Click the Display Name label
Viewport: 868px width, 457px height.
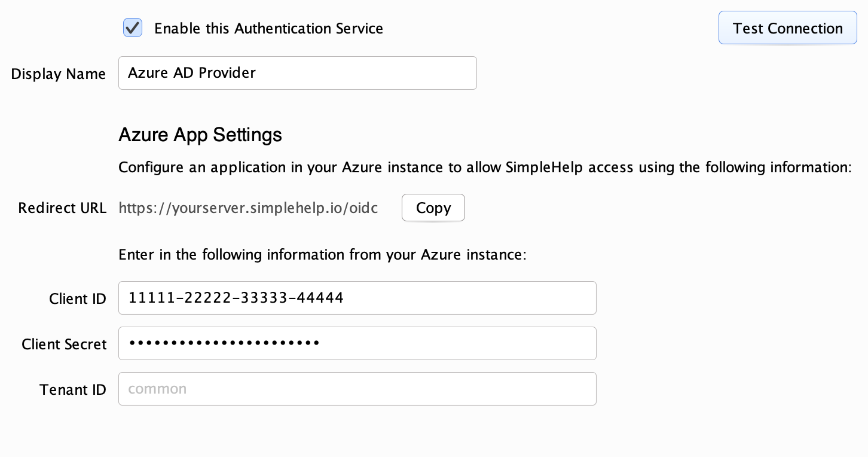pyautogui.click(x=59, y=74)
